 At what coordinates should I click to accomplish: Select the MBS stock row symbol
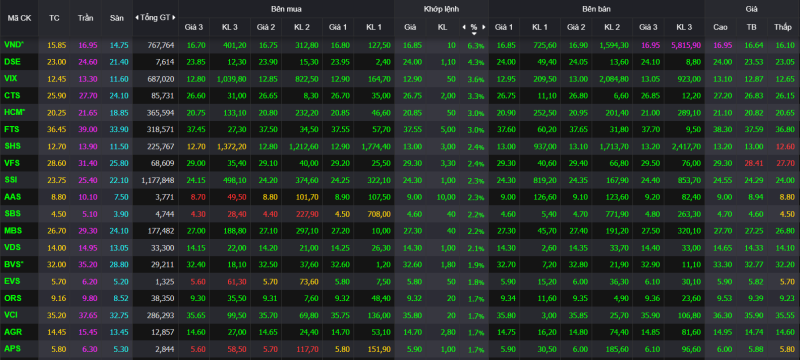tap(12, 230)
